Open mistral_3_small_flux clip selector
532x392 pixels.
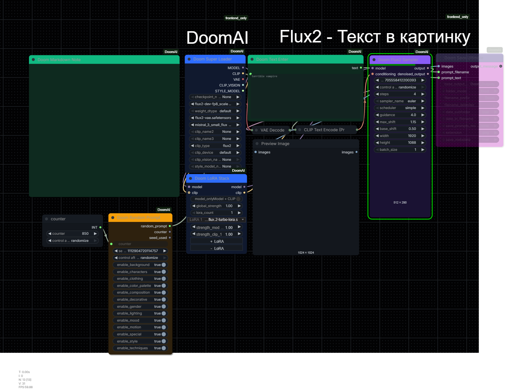click(x=215, y=125)
